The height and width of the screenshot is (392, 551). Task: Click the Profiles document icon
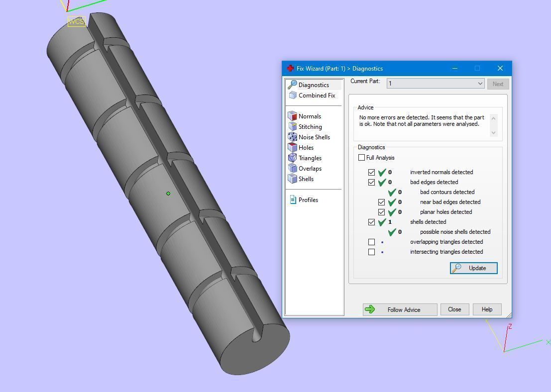293,199
